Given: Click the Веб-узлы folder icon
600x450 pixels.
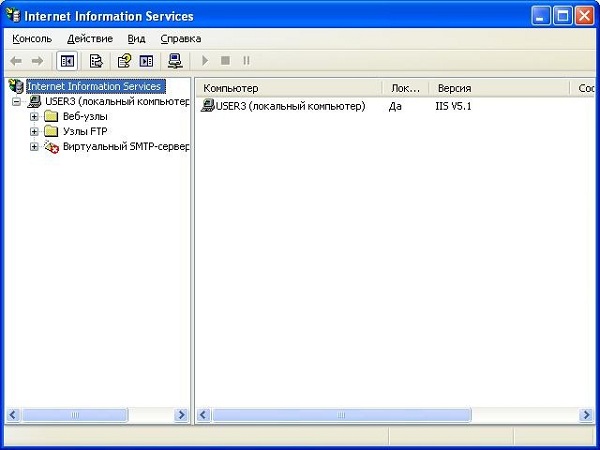Looking at the screenshot, I should (51, 116).
